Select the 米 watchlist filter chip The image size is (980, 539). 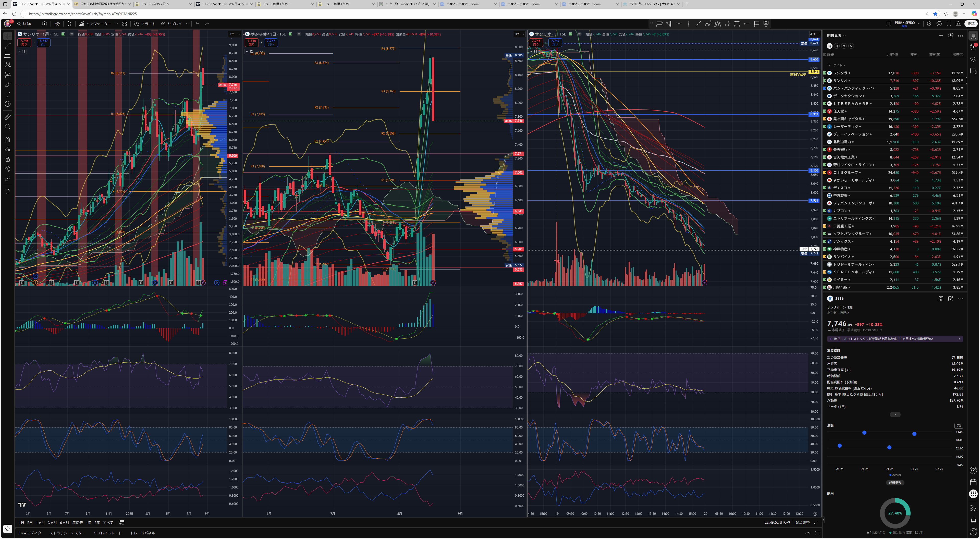[x=851, y=46]
